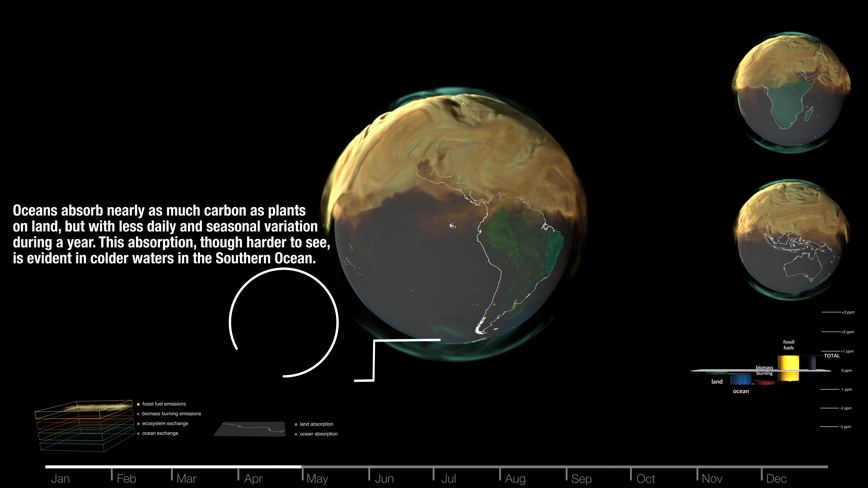This screenshot has width=868, height=488.
Task: Click the small Africa globe thumbnail
Action: (x=791, y=93)
